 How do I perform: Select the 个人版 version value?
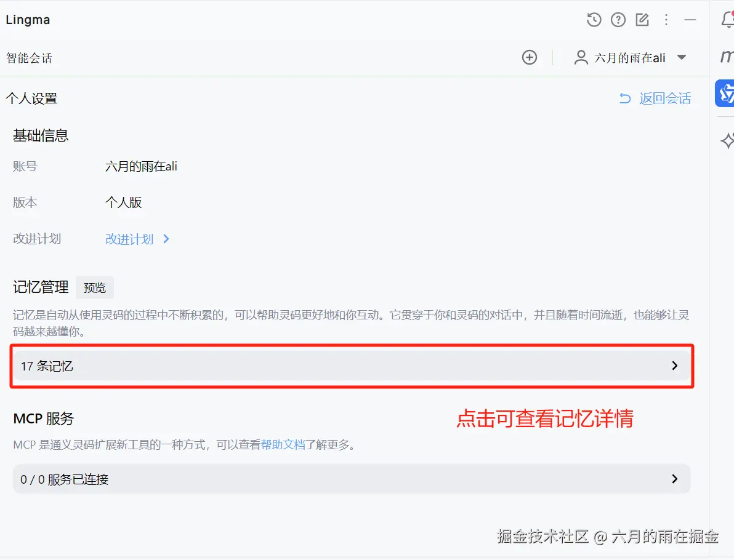click(x=123, y=202)
